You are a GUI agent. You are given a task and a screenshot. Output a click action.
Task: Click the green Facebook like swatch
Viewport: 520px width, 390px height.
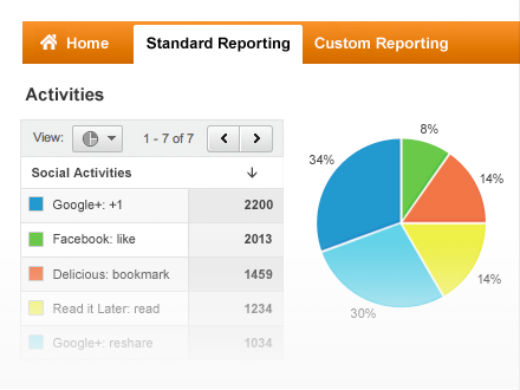tap(36, 239)
